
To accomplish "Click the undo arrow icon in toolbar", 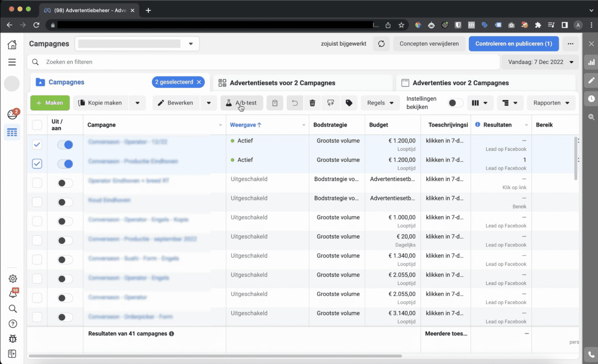I will click(x=295, y=103).
